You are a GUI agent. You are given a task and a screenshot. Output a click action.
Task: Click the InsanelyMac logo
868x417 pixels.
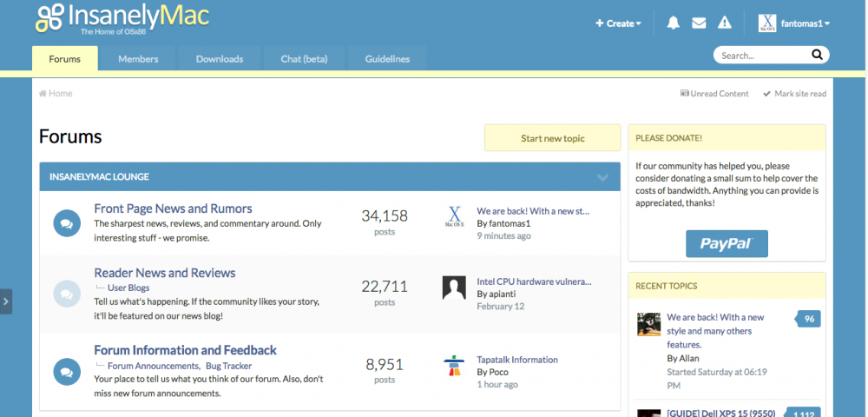pyautogui.click(x=122, y=19)
